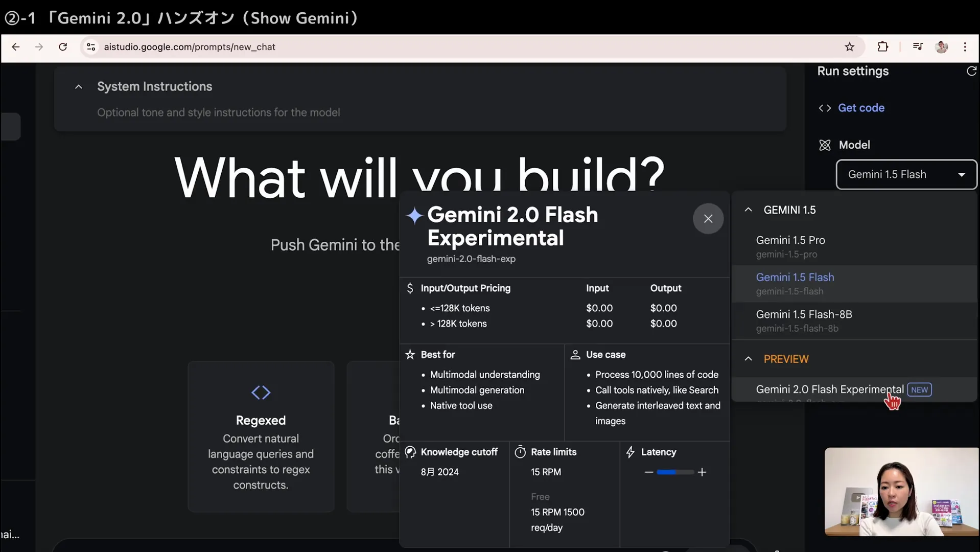Collapse the GEMINI 1.5 model group
980x552 pixels.
coord(748,210)
